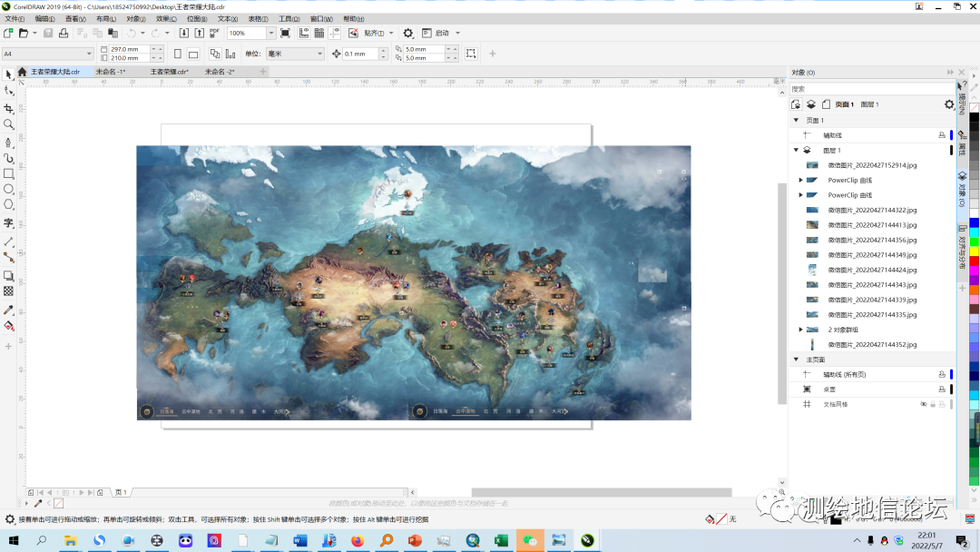Viewport: 980px width, 552px height.
Task: Open the 窗口 menu
Action: [x=321, y=19]
